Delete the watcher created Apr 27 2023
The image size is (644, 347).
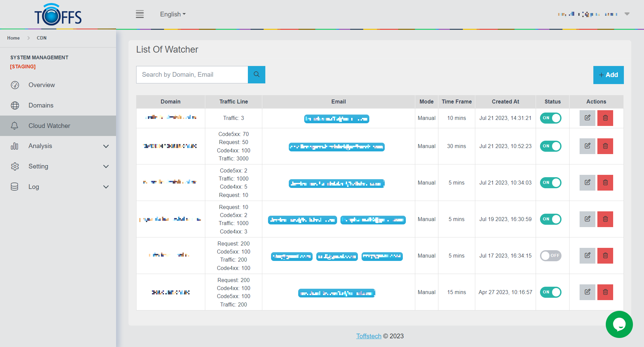pos(605,292)
